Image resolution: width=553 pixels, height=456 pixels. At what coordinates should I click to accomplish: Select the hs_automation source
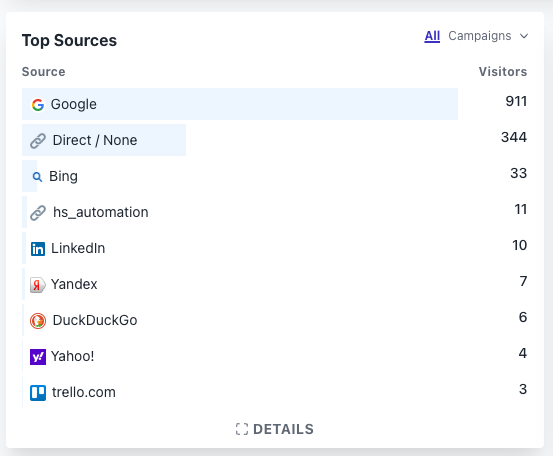coord(101,212)
